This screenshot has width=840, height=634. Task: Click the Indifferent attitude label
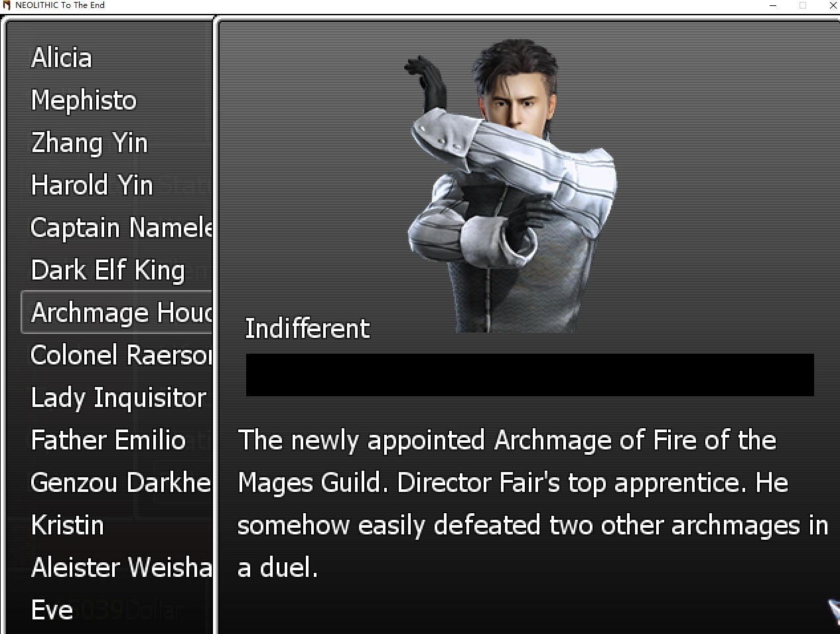[307, 329]
